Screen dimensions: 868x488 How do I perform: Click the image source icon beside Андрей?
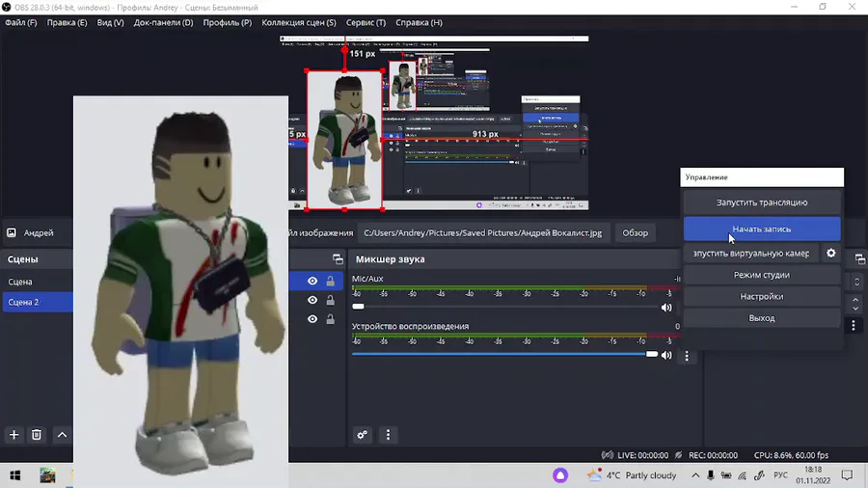pyautogui.click(x=12, y=233)
